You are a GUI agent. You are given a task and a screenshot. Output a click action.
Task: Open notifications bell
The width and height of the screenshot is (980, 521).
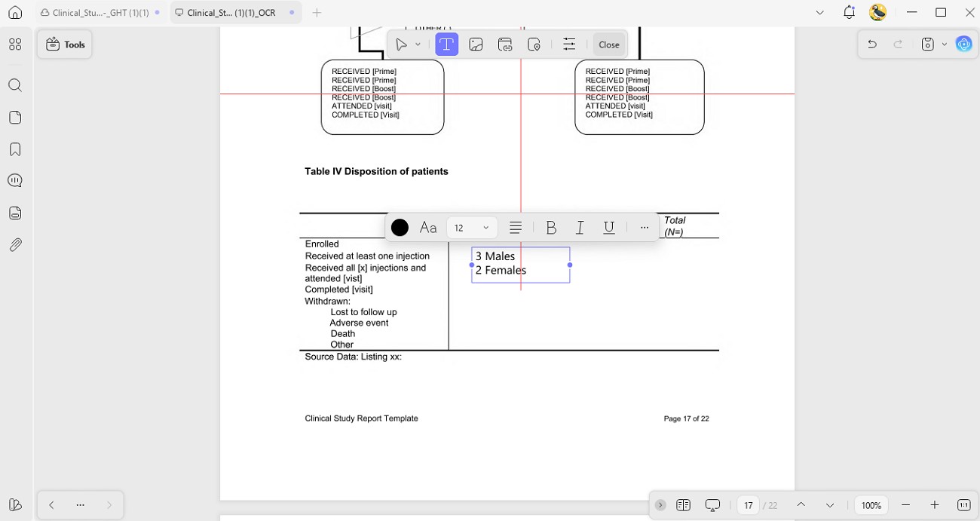[850, 12]
